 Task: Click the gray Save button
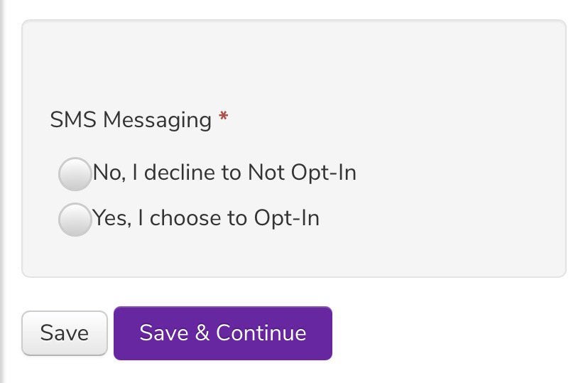tap(65, 333)
